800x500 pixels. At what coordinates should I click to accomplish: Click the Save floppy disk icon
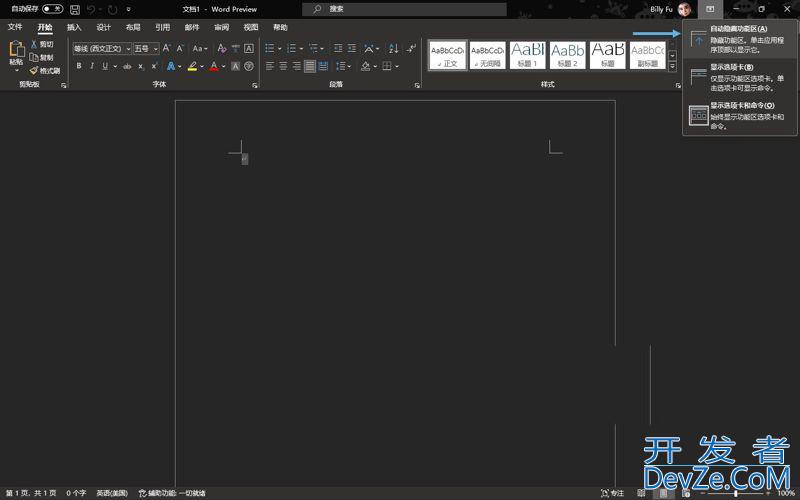(74, 9)
